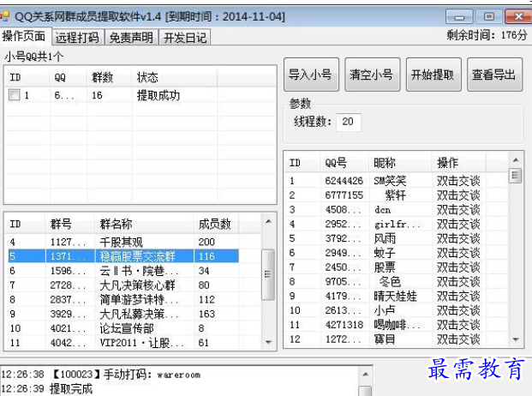Maximize the window
The height and width of the screenshot is (396, 532).
click(x=489, y=16)
